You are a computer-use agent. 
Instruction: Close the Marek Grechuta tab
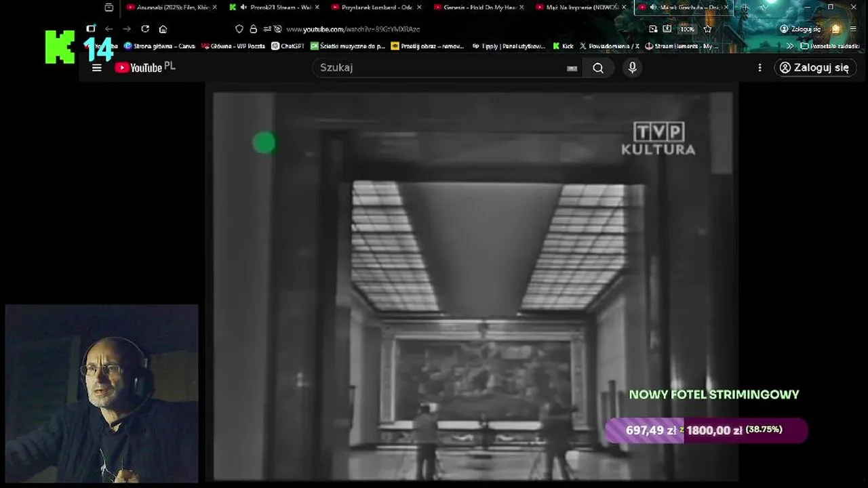(x=726, y=7)
